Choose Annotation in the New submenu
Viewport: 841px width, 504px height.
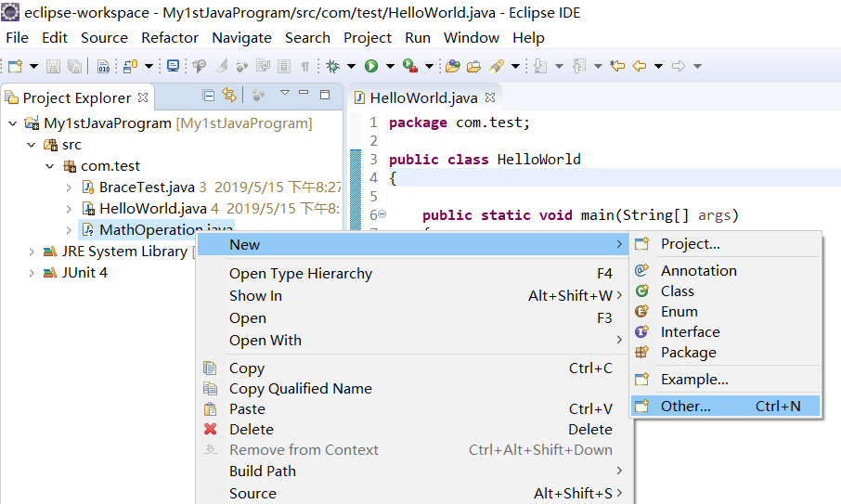726,271
